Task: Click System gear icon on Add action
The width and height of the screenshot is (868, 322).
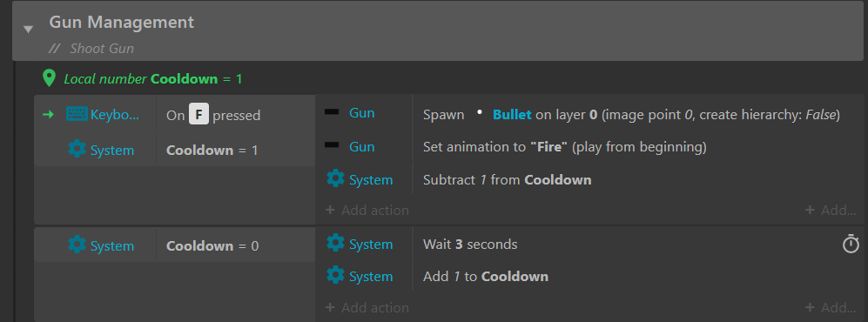Action: [x=335, y=275]
